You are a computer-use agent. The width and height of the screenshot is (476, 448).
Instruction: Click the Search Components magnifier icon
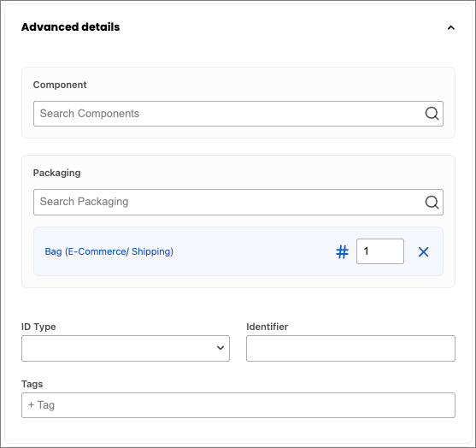click(432, 114)
